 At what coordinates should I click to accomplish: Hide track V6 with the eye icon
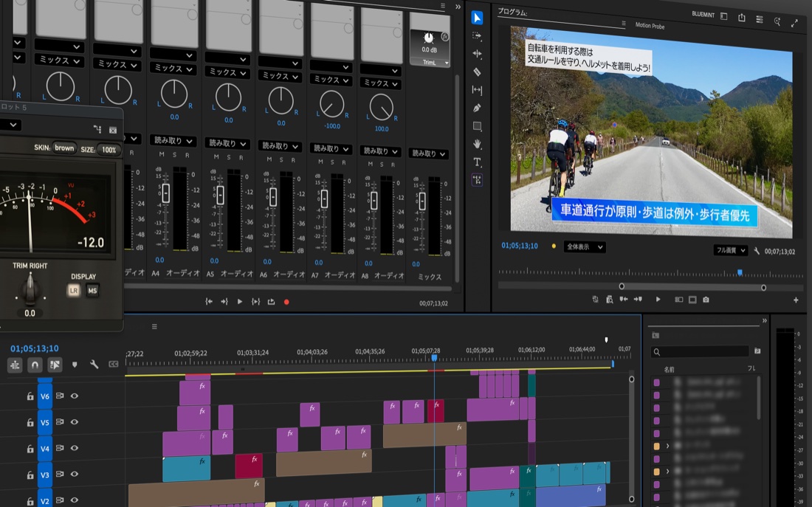point(75,396)
